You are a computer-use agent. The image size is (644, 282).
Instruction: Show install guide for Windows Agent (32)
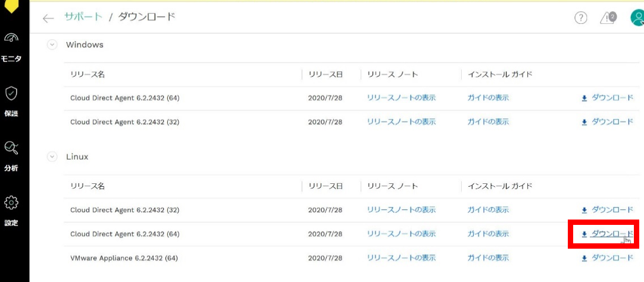coord(488,122)
